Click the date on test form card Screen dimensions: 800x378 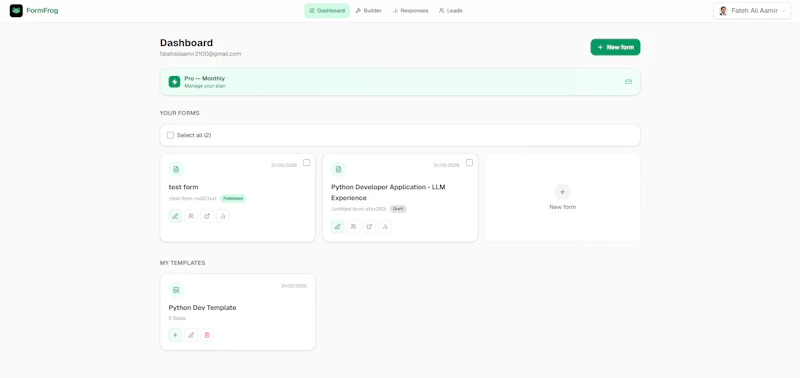click(x=284, y=165)
